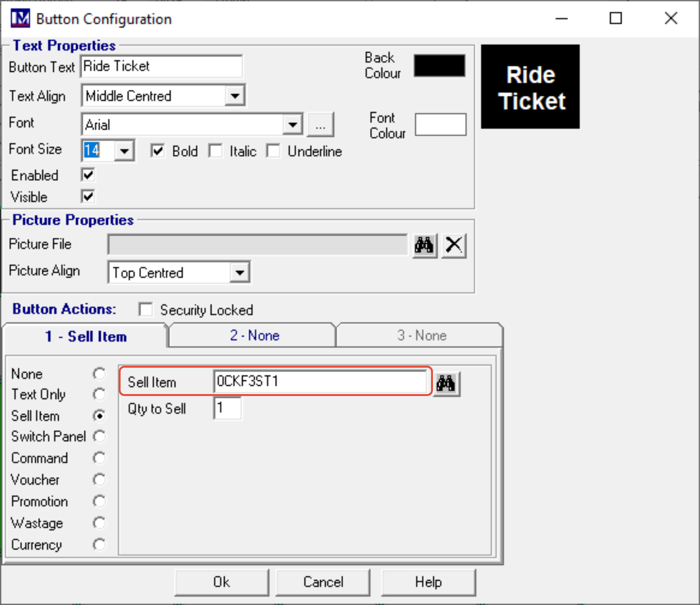The height and width of the screenshot is (605, 700).
Task: Close the Button Configuration window
Action: (671, 19)
